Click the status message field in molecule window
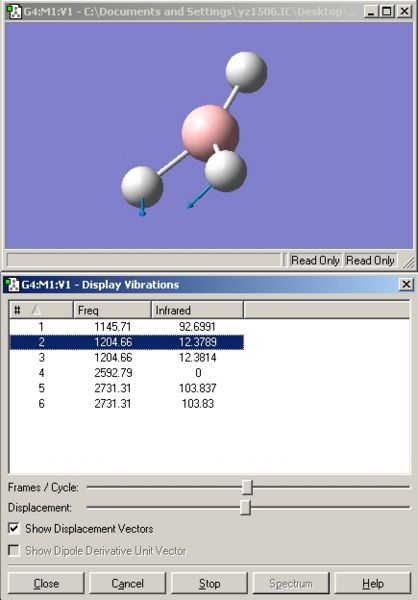Screen dimensions: 418x600 click(144, 260)
